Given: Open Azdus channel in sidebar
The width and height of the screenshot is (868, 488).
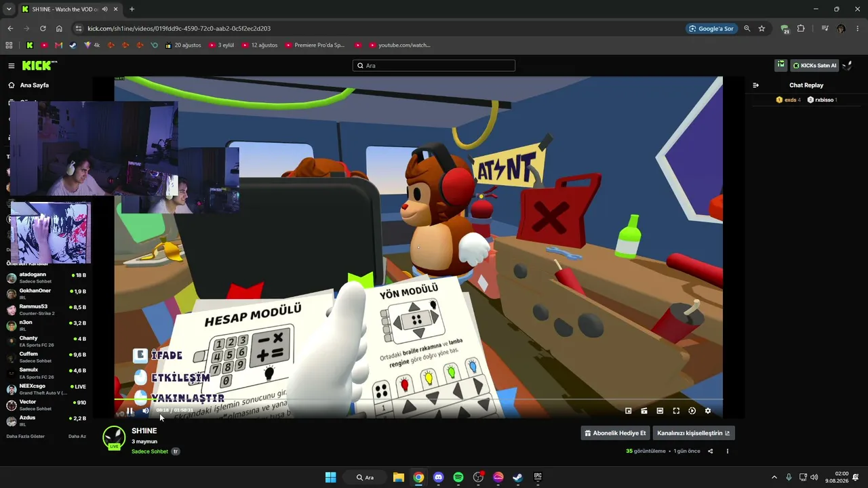Looking at the screenshot, I should click(x=46, y=421).
